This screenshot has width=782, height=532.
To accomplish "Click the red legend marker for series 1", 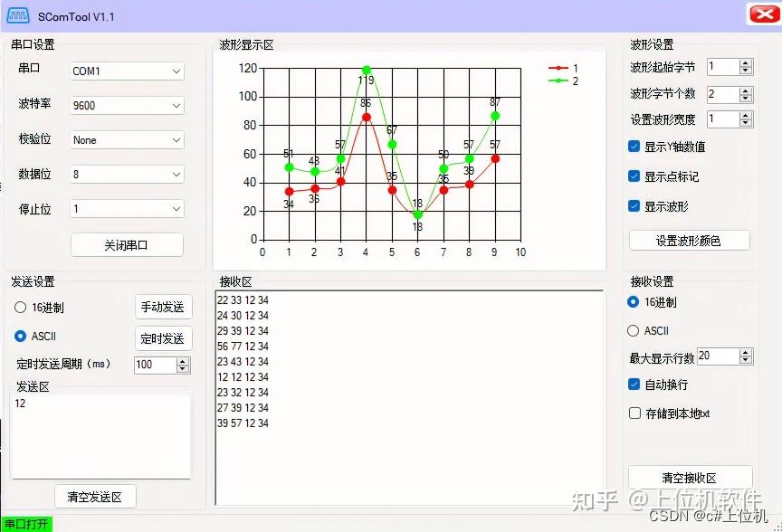I will point(558,68).
